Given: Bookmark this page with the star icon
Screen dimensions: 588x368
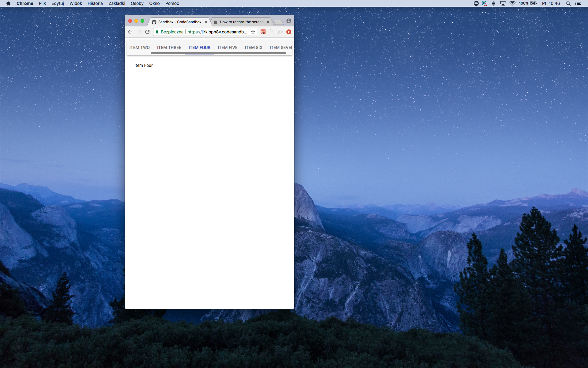Looking at the screenshot, I should click(253, 32).
